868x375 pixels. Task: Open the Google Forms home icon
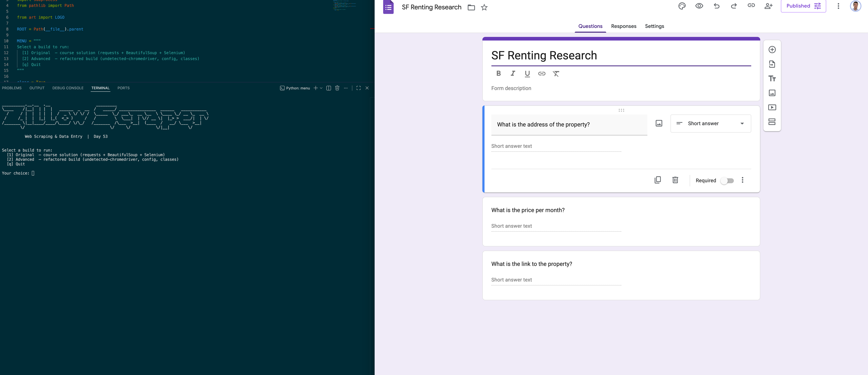[x=388, y=7]
